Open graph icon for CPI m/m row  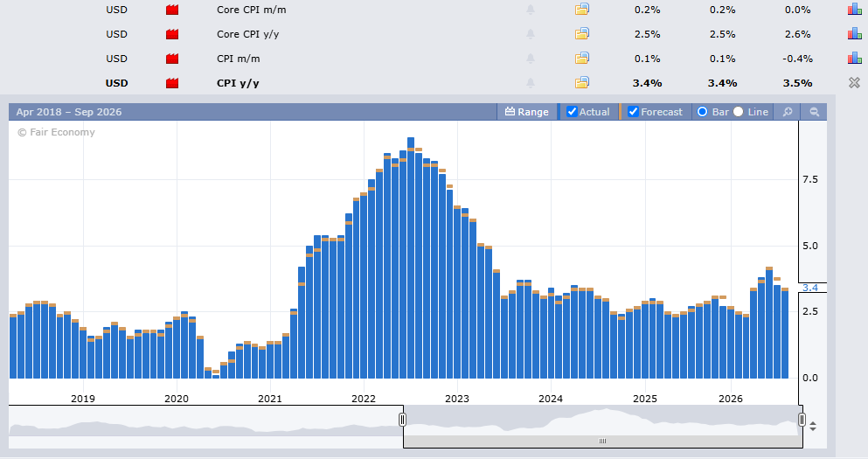click(x=854, y=58)
